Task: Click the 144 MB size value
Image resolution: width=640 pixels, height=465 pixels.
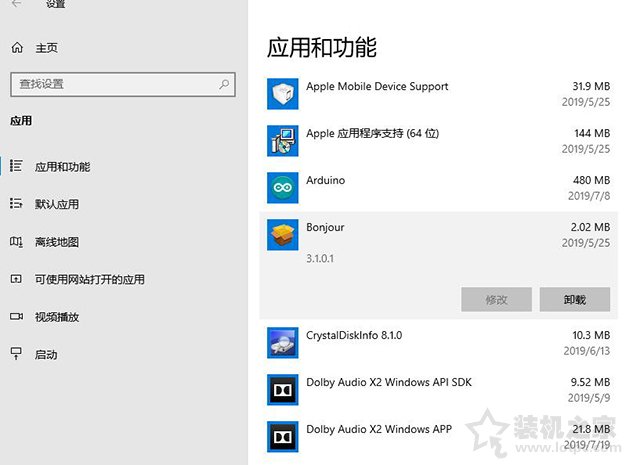Action: point(592,133)
